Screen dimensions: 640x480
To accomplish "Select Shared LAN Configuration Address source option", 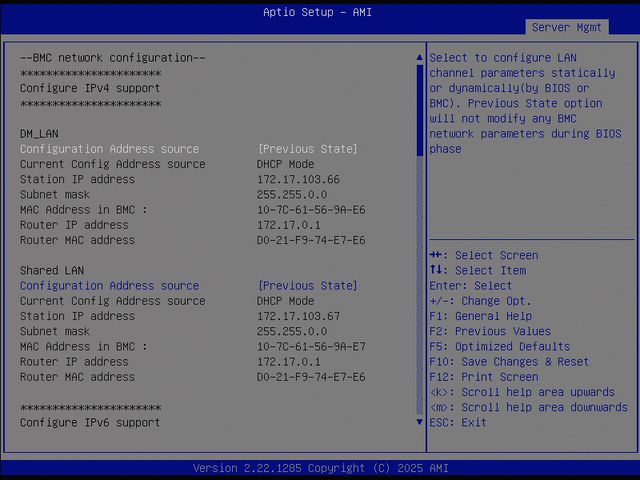I will pos(109,286).
